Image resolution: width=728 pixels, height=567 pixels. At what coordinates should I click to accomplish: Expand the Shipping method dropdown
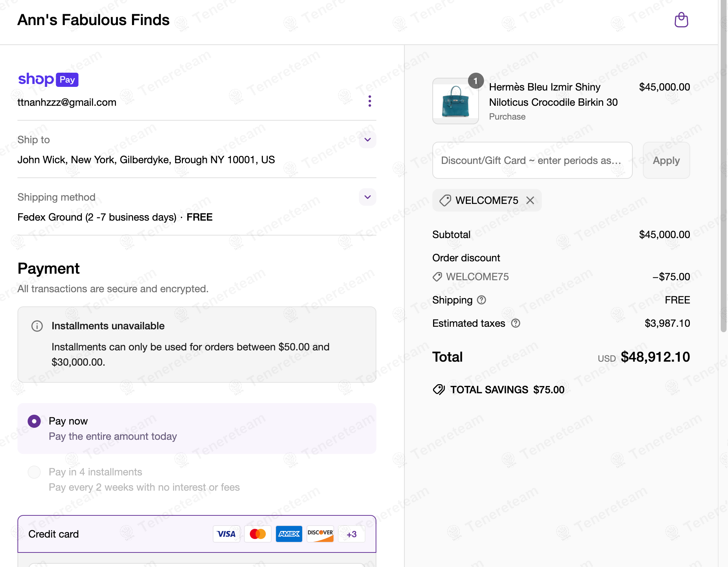(x=368, y=197)
